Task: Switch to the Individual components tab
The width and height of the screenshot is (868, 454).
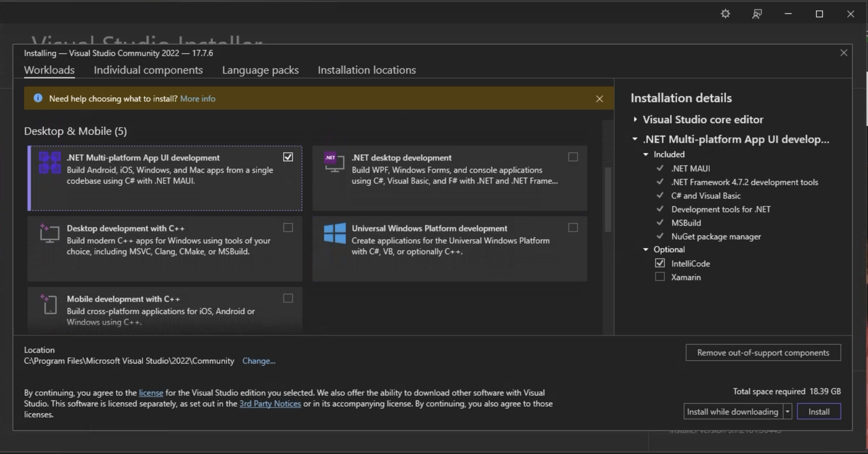Action: click(x=148, y=70)
